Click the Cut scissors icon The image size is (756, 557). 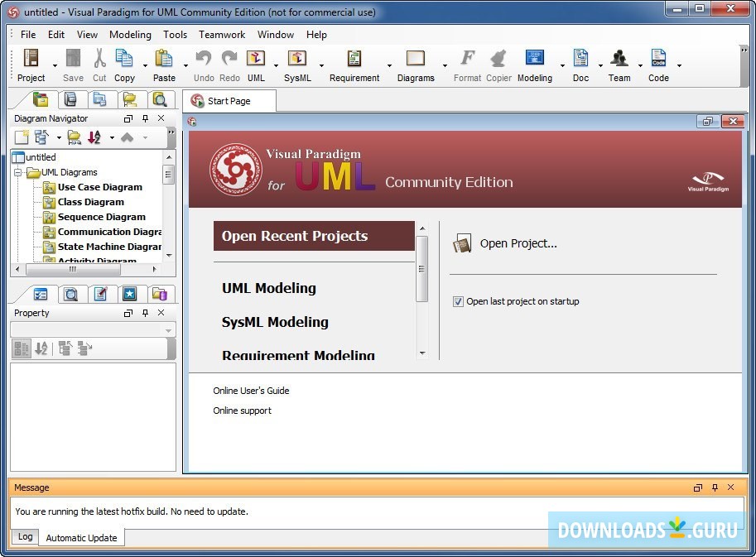(99, 58)
